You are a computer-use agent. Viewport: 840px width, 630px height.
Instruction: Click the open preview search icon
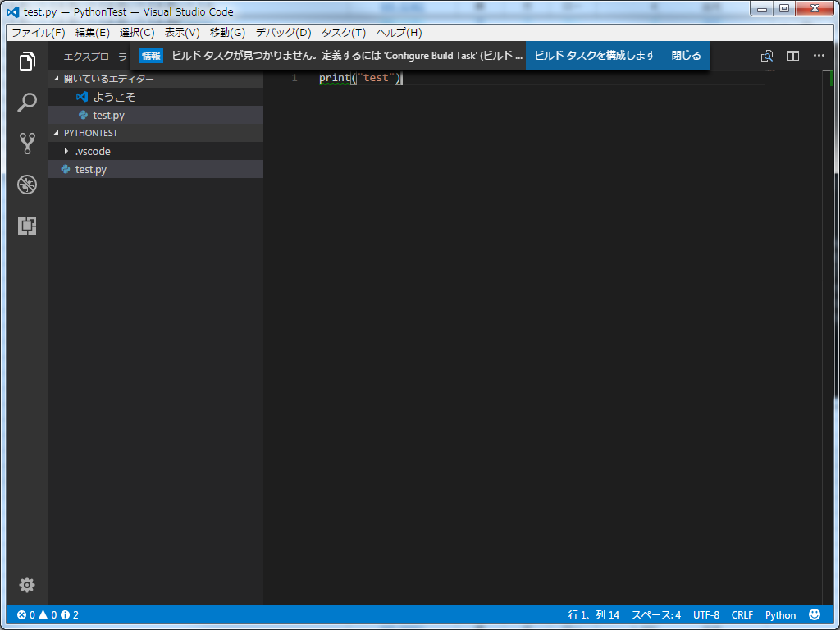click(x=767, y=56)
